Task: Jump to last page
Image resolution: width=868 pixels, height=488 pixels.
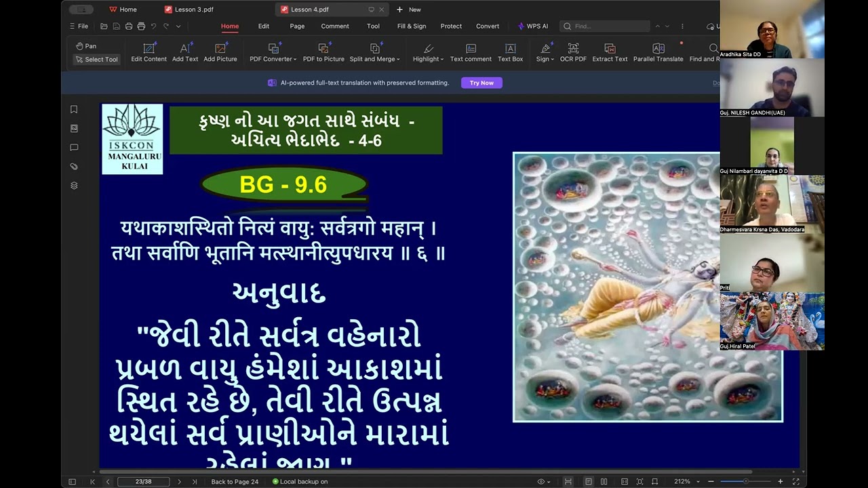Action: coord(195,481)
